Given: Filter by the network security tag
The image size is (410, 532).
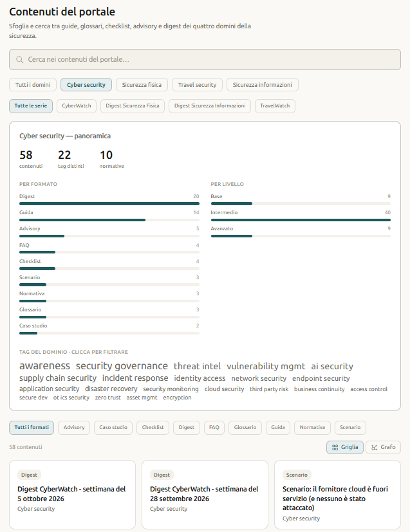Looking at the screenshot, I should (x=259, y=378).
